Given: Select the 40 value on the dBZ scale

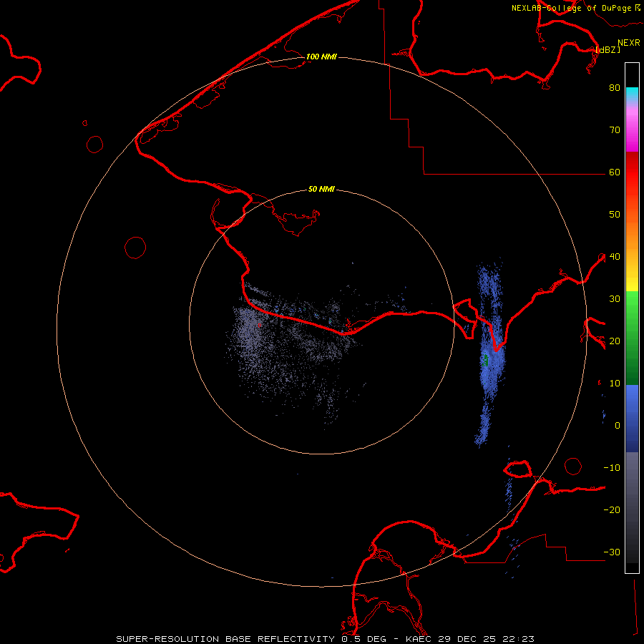Looking at the screenshot, I should click(x=615, y=257).
